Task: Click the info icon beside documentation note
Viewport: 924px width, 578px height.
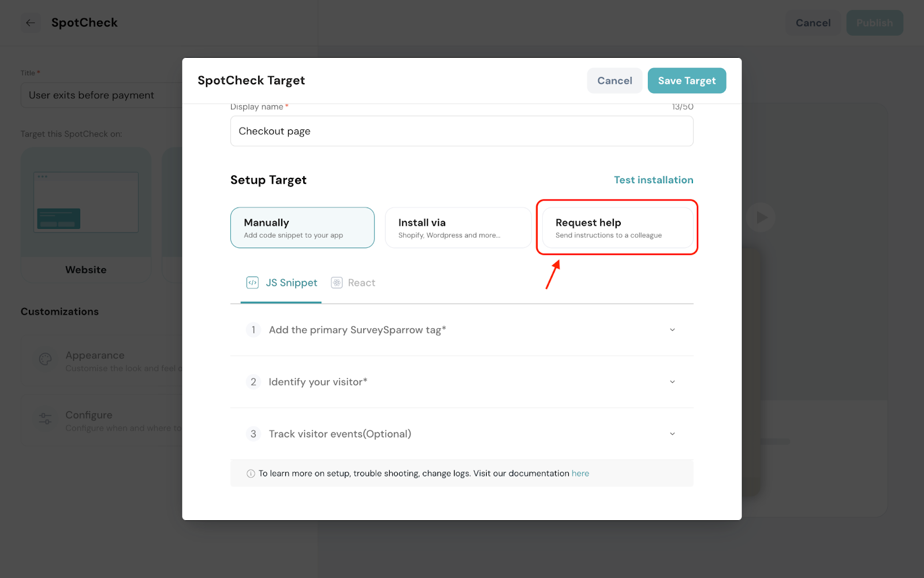Action: coord(251,473)
